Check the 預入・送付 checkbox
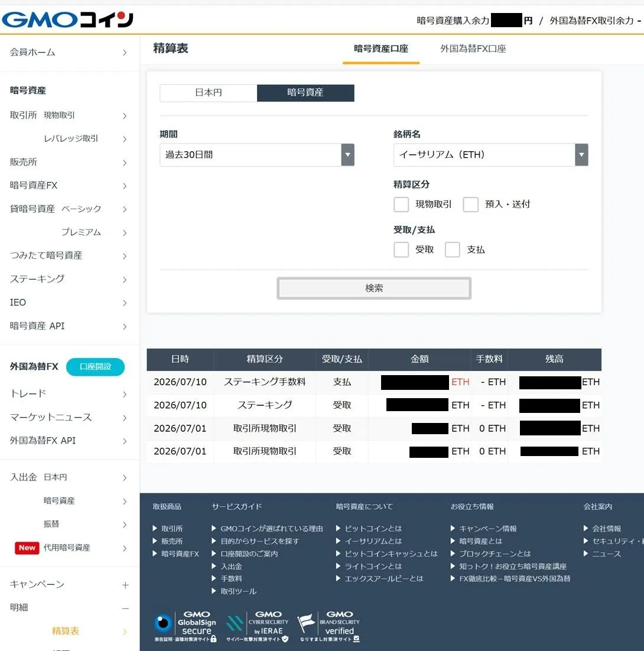Screen dimensions: 644x651 coord(470,204)
